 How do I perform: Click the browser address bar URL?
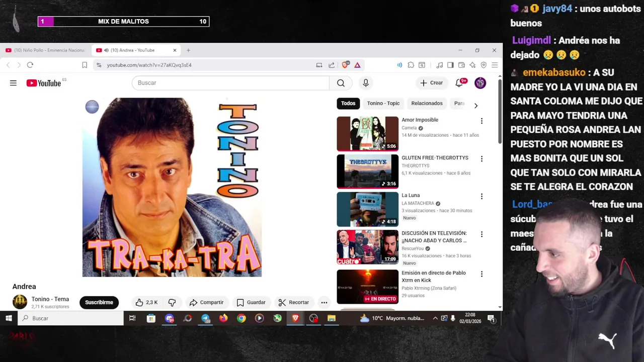click(149, 65)
